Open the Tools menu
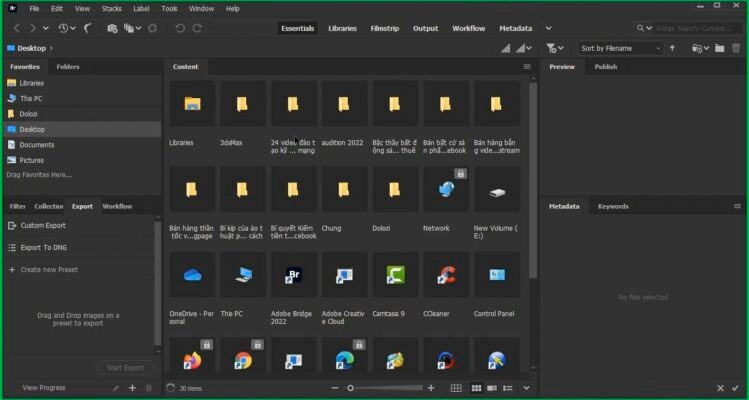Image resolution: width=749 pixels, height=400 pixels. [169, 9]
